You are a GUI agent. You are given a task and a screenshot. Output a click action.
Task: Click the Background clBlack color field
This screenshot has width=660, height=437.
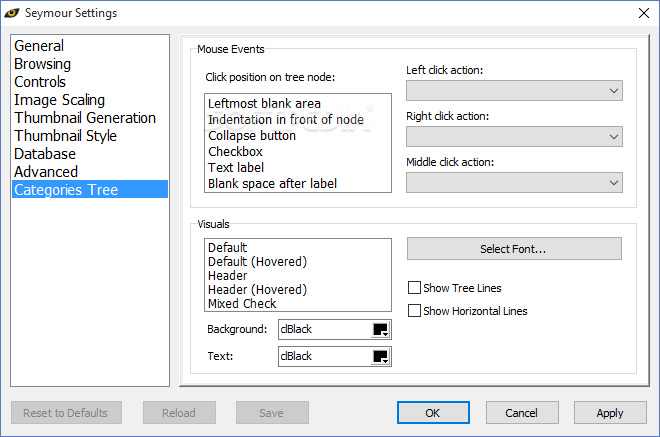point(335,329)
